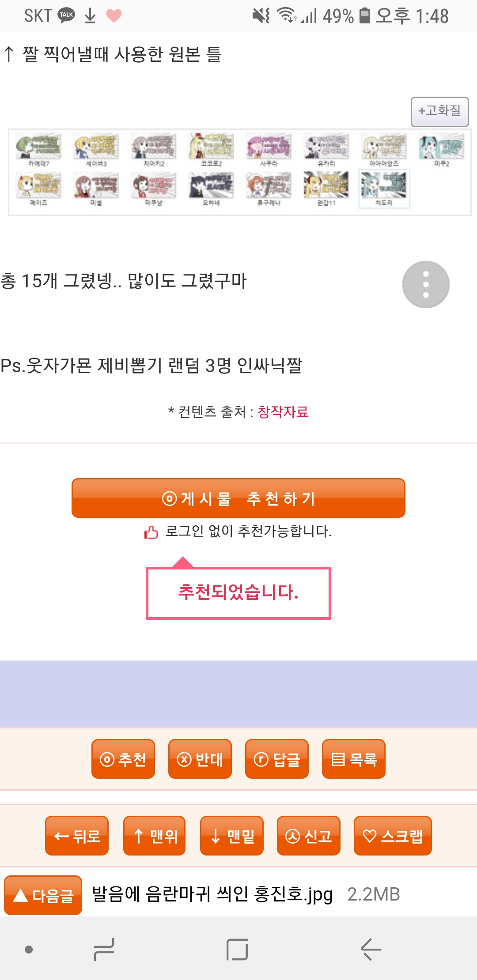477x980 pixels.
Task: Report the post with 신고 button
Action: point(309,836)
